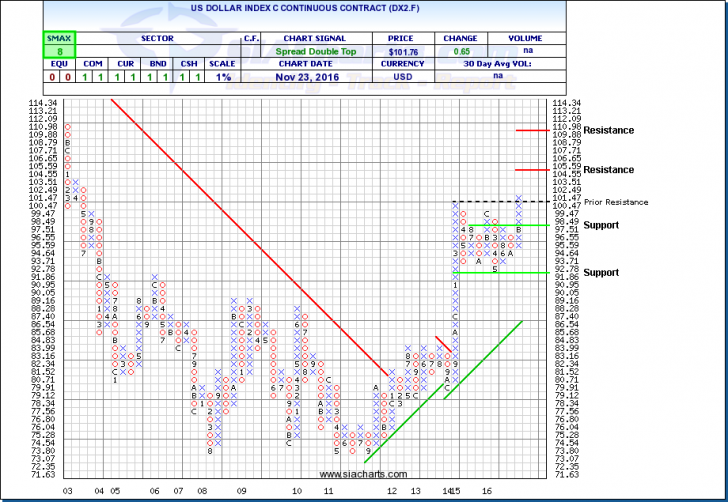
Task: Click the lower Support label near 92.78
Action: click(x=603, y=272)
